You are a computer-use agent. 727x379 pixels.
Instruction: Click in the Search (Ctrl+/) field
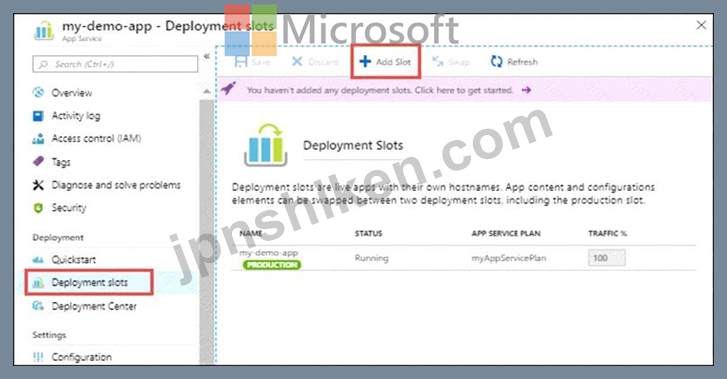click(115, 64)
